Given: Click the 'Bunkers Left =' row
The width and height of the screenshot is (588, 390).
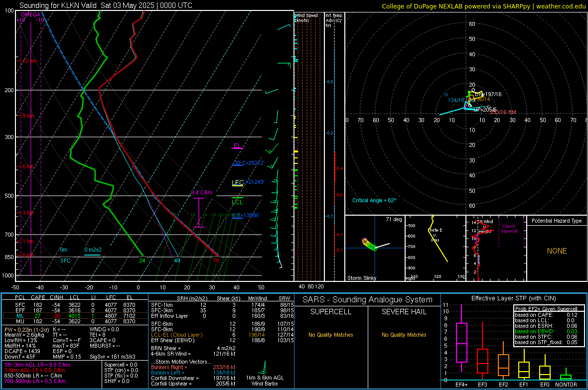Looking at the screenshot, I should [x=193, y=373].
